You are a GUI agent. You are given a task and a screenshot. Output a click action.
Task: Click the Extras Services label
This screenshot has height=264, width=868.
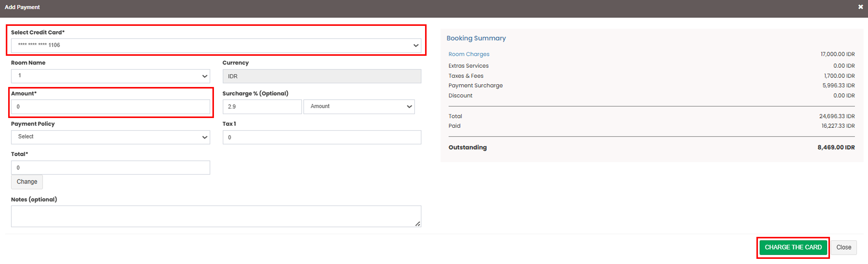click(468, 66)
